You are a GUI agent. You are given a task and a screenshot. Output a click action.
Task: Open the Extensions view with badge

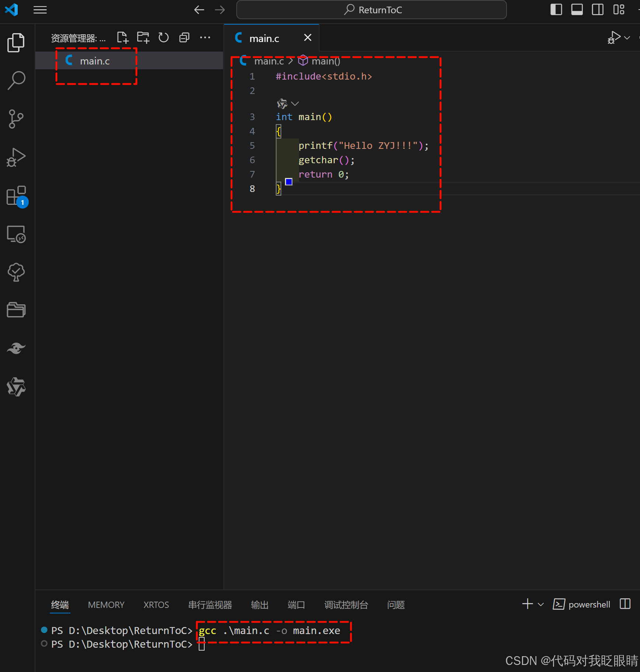pyautogui.click(x=17, y=196)
